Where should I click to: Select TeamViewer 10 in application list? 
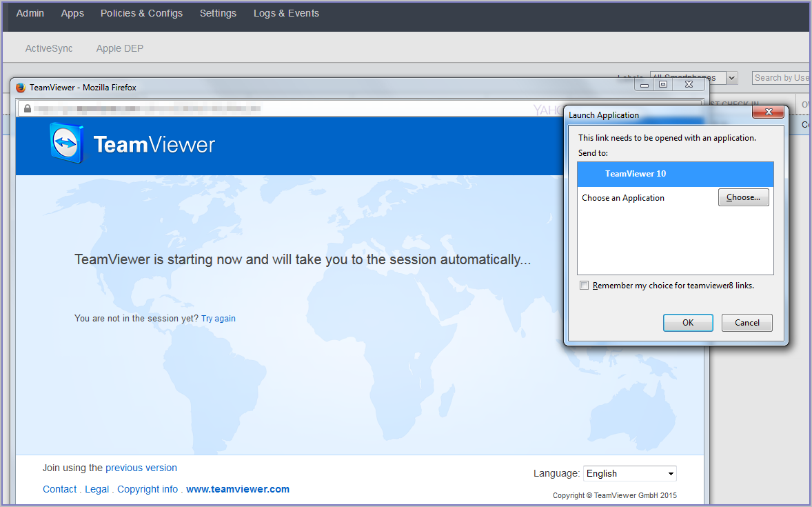pyautogui.click(x=676, y=175)
